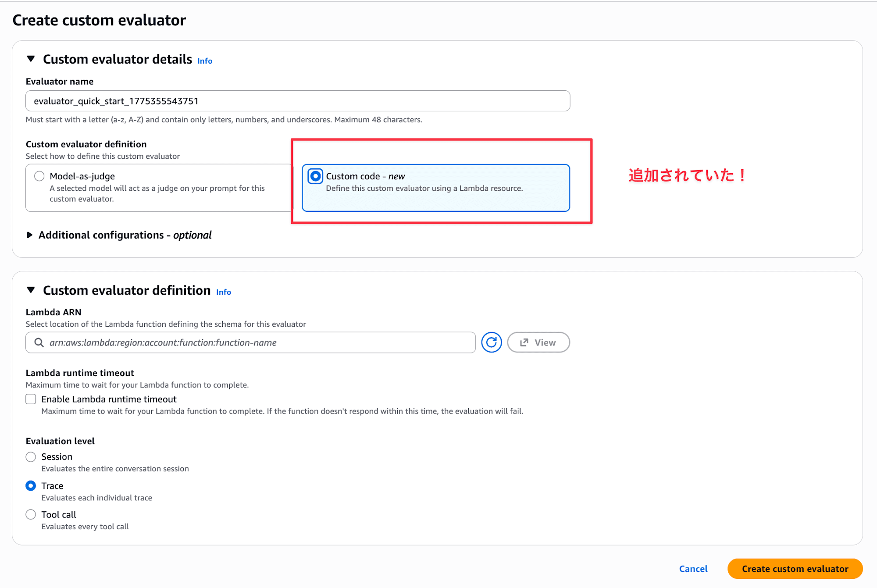Select the Custom code radio option
The height and width of the screenshot is (588, 877).
pyautogui.click(x=315, y=176)
